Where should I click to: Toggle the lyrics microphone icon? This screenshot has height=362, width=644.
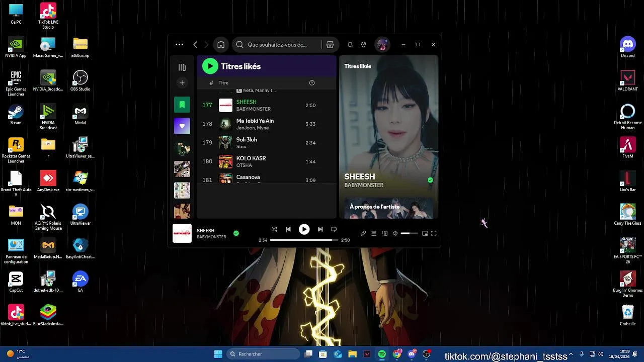tap(363, 233)
